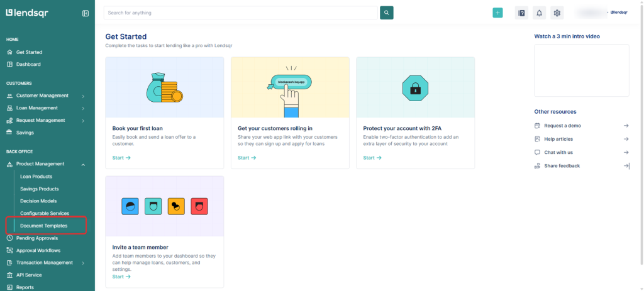Click the green plus quick-add icon
The width and height of the screenshot is (644, 291).
(497, 13)
